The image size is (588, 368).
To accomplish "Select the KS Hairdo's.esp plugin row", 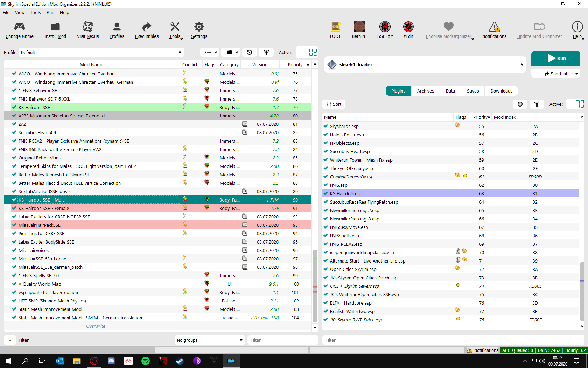I will click(x=450, y=193).
